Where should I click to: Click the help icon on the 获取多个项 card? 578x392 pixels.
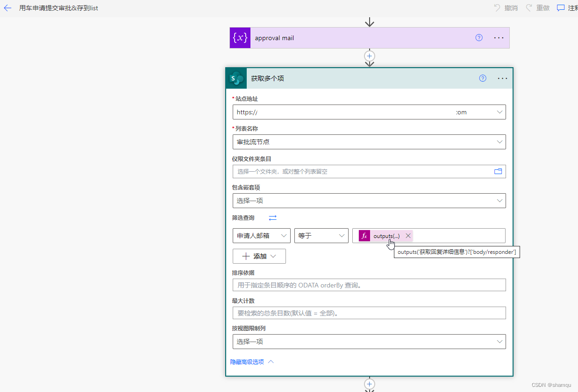pyautogui.click(x=482, y=78)
